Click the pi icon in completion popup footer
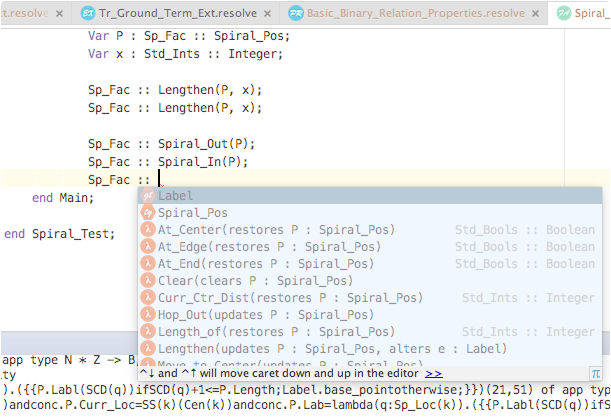611x417 pixels. click(x=596, y=374)
